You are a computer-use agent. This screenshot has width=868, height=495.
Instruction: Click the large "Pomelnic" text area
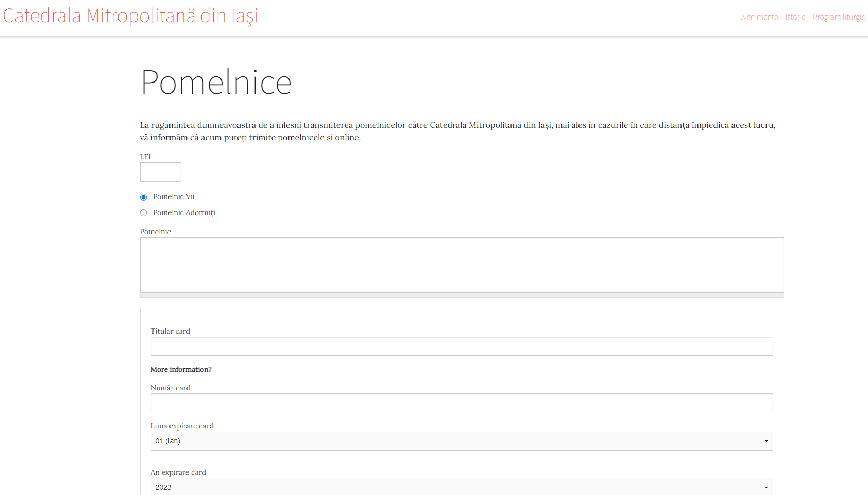pos(462,265)
